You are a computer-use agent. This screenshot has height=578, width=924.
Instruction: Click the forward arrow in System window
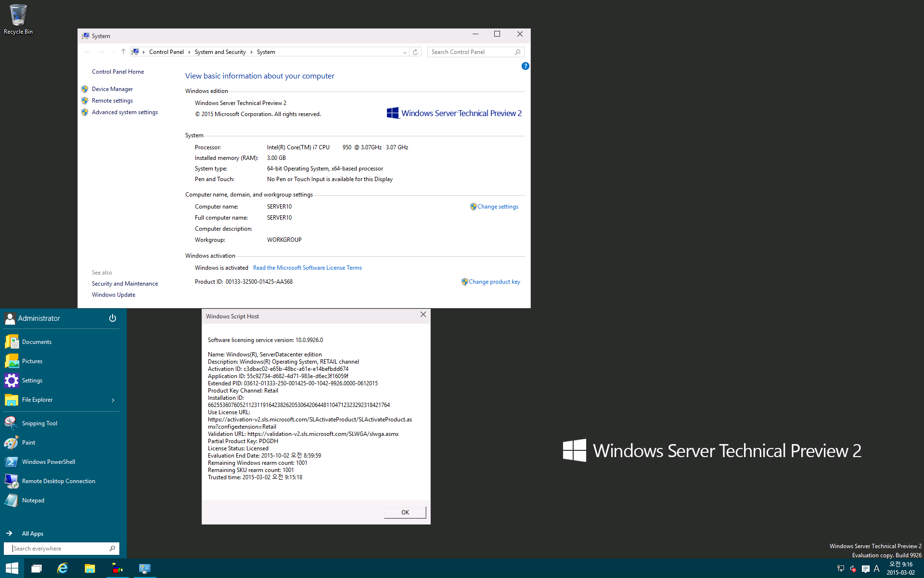click(101, 52)
